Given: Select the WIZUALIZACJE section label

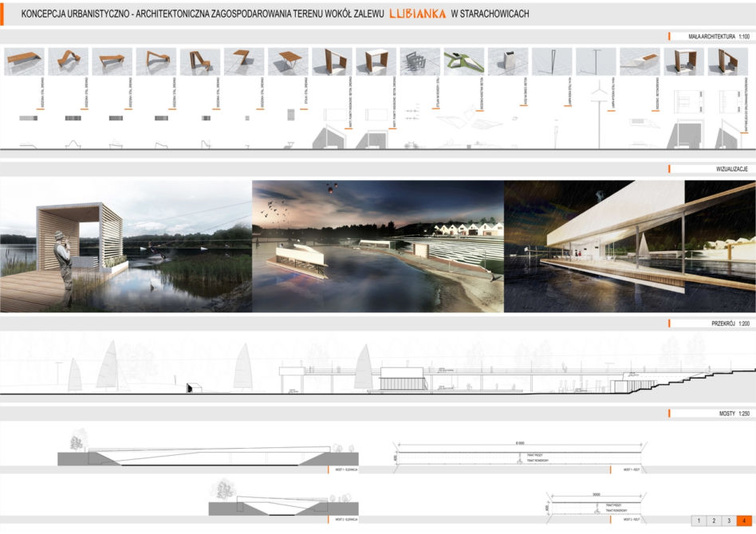Looking at the screenshot, I should 732,169.
